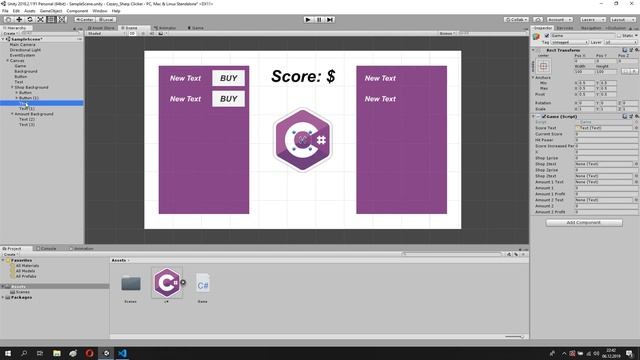Select the Hand tool in the toolbar
Viewport: 640px width, 360px height.
pos(8,19)
